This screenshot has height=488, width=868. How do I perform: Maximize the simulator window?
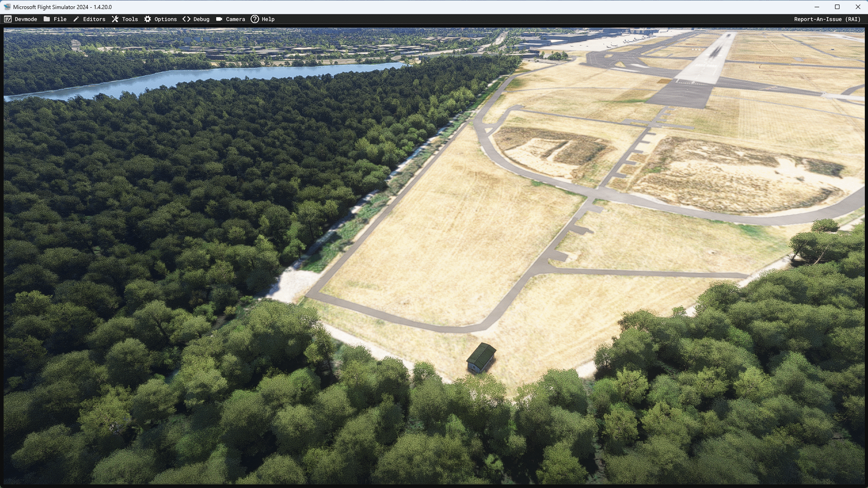[x=837, y=7]
